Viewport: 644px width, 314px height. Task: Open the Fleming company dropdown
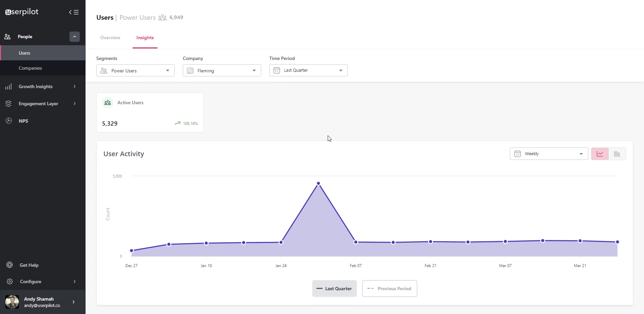(x=222, y=70)
